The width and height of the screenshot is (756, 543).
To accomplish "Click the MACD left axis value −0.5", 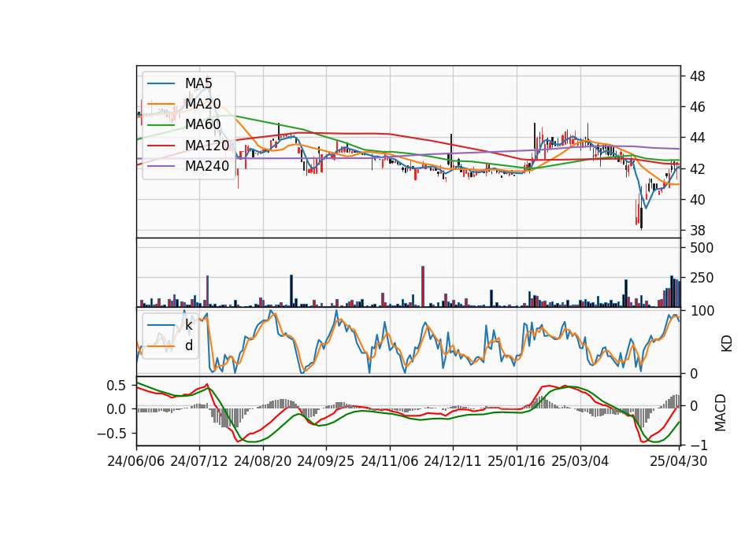I will pos(111,434).
